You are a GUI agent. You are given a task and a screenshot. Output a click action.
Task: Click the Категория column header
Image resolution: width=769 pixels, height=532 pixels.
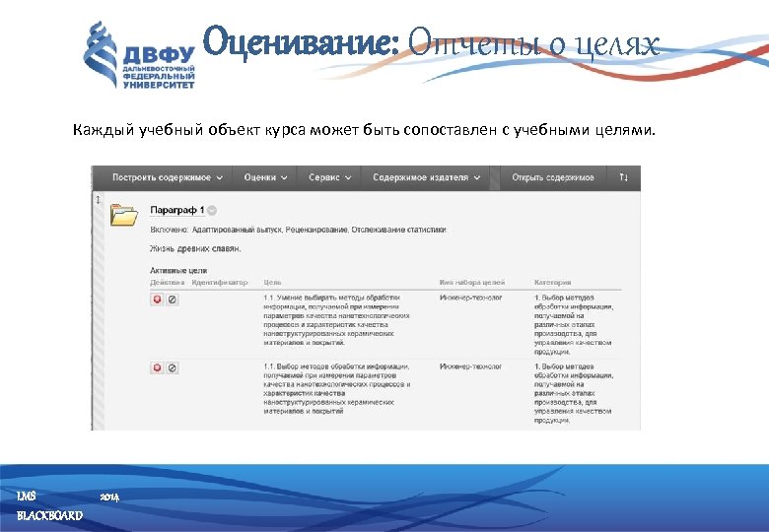(x=553, y=283)
